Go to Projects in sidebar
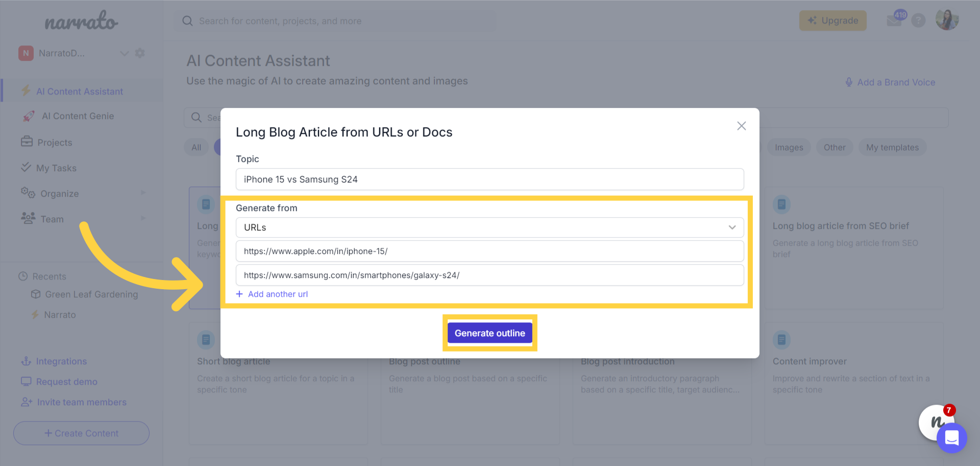 tap(55, 143)
